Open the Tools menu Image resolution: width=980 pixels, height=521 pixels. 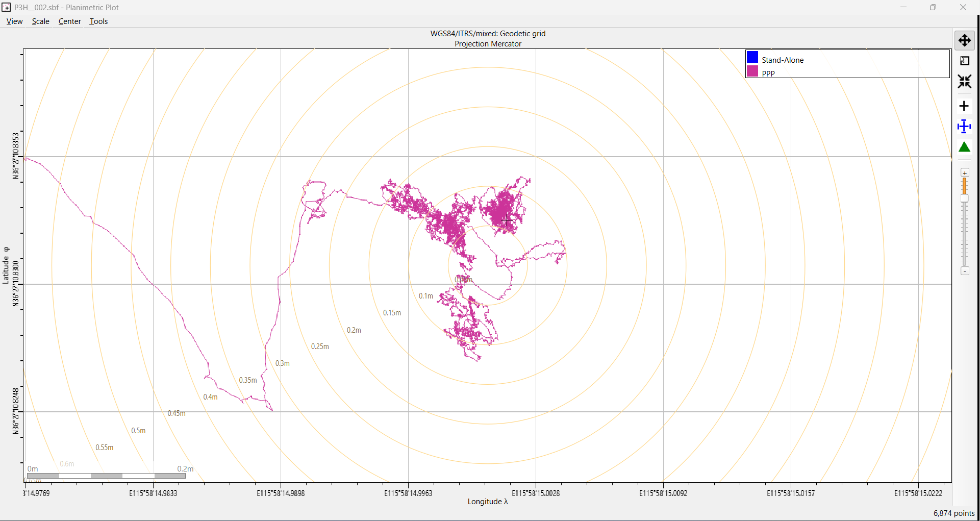98,21
